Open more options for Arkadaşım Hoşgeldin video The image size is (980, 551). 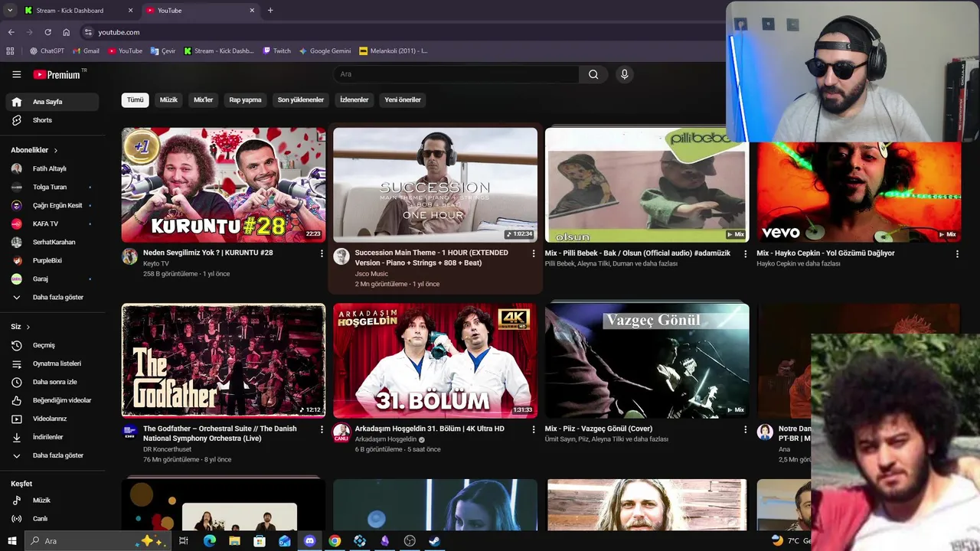click(x=534, y=429)
